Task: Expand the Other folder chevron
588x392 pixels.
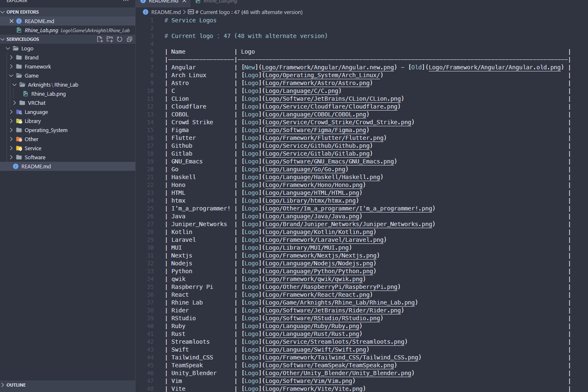Action: click(12, 139)
